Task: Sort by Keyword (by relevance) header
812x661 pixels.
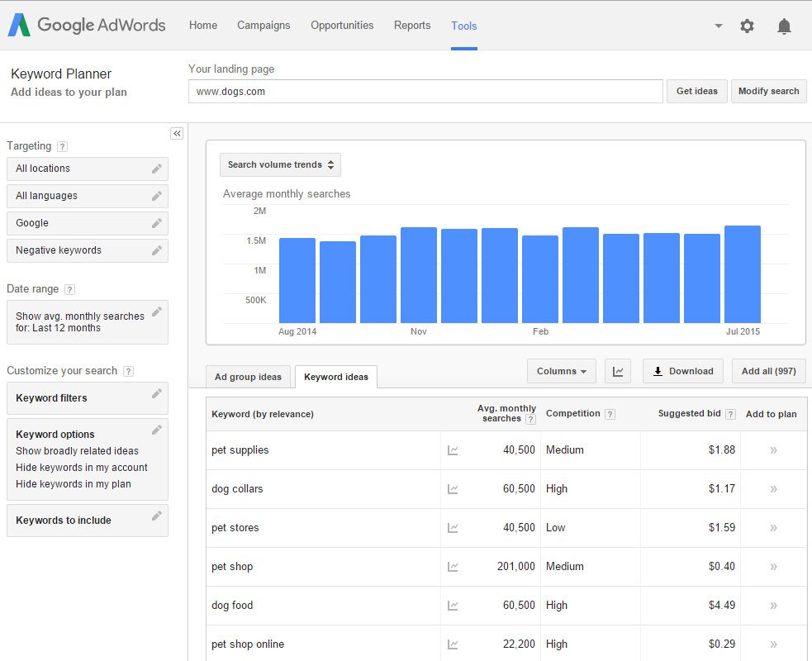Action: pyautogui.click(x=263, y=415)
